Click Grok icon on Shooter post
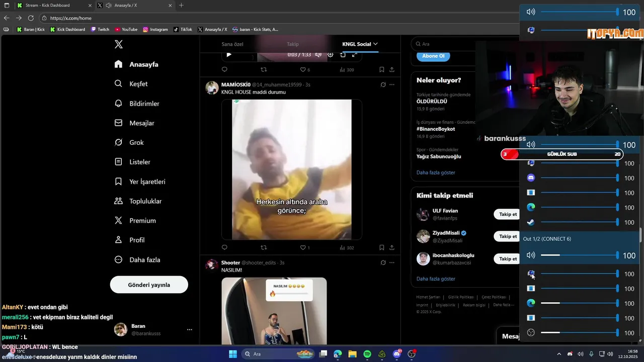The height and width of the screenshot is (362, 644). (x=383, y=262)
